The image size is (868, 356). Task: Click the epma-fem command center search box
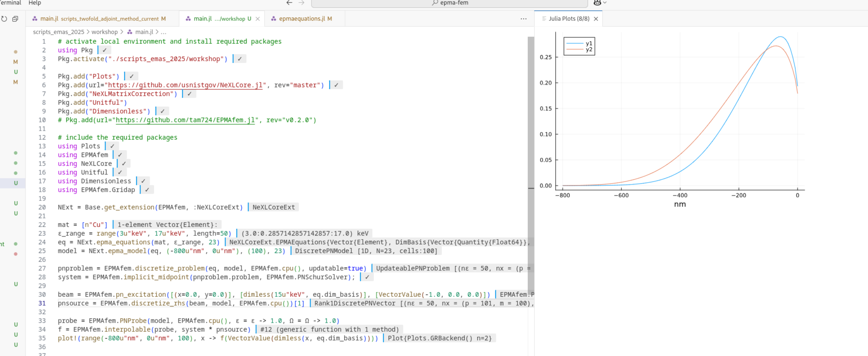tap(449, 3)
